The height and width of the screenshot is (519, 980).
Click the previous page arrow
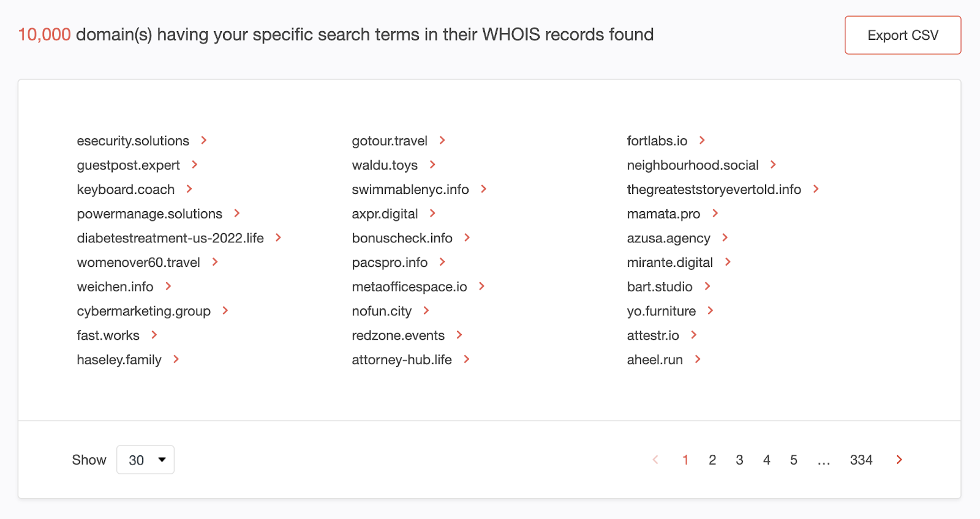(655, 460)
